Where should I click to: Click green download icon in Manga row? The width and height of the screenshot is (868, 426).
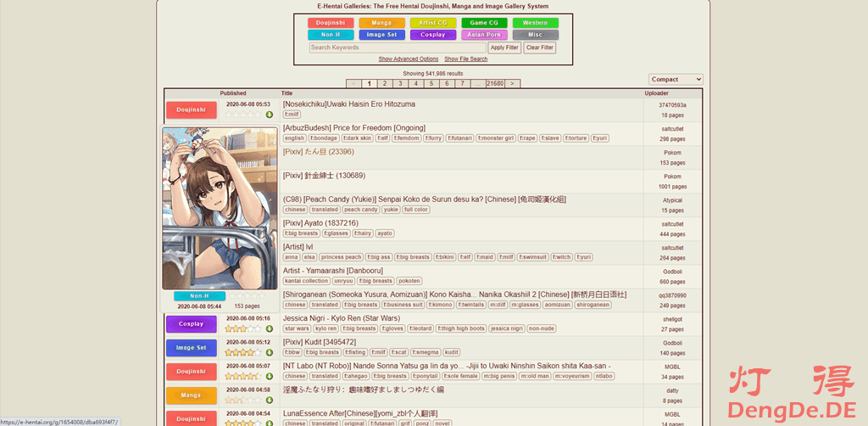270,401
